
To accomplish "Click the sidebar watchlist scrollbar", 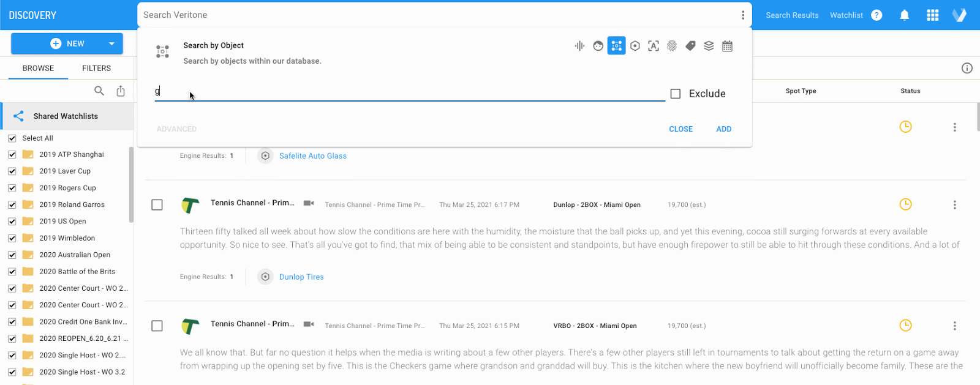I will click(131, 185).
